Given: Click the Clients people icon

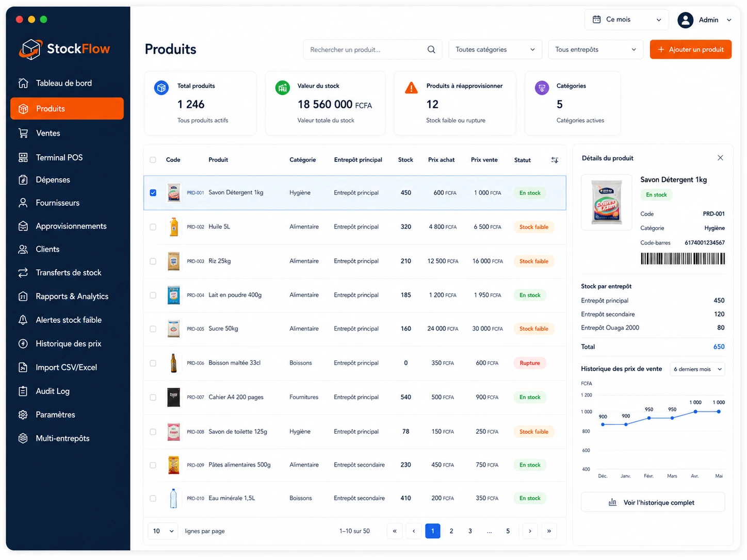Looking at the screenshot, I should 23,249.
